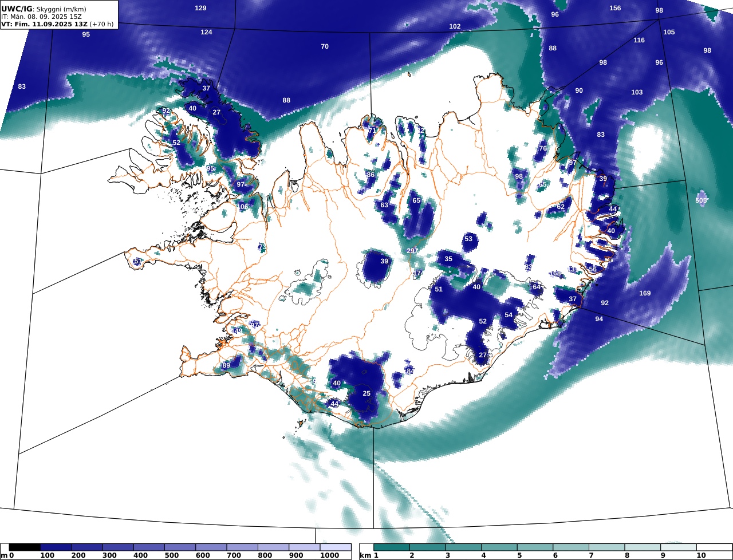
Task: Click the visibility value 76 in the northeast
Action: click(x=543, y=148)
